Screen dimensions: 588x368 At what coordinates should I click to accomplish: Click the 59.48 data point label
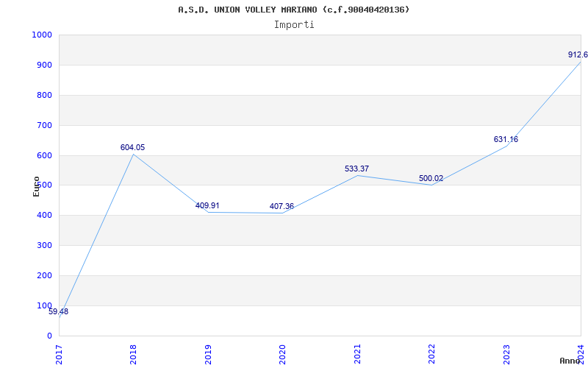tap(58, 311)
